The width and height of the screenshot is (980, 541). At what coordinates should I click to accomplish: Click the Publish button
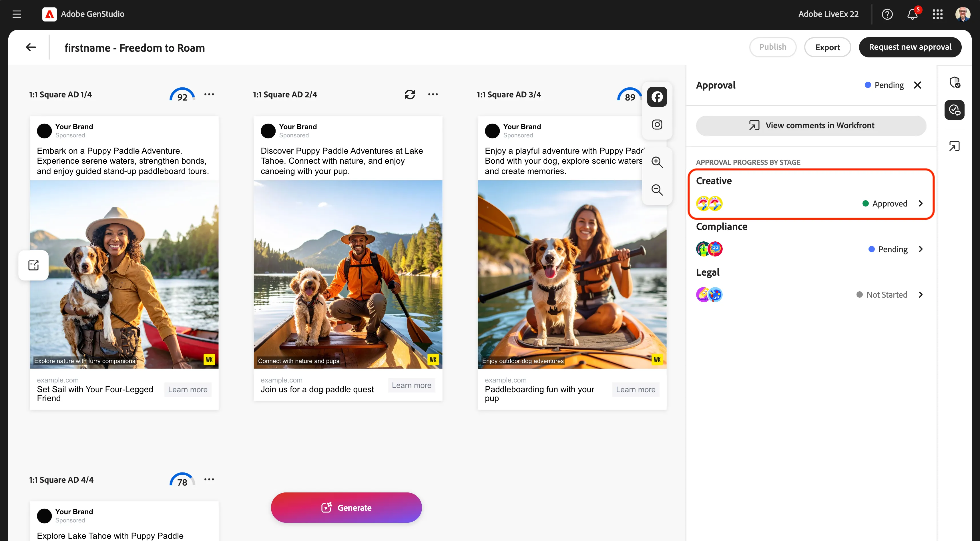(773, 47)
